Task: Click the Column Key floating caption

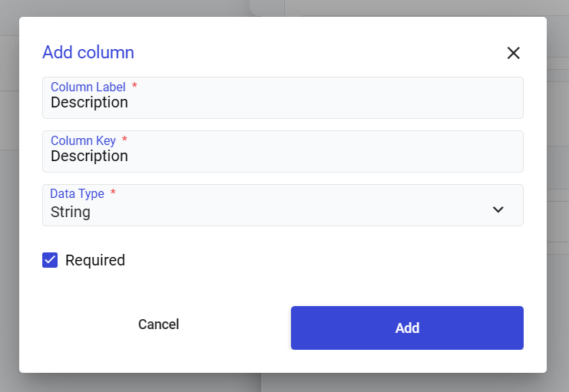Action: tap(83, 141)
